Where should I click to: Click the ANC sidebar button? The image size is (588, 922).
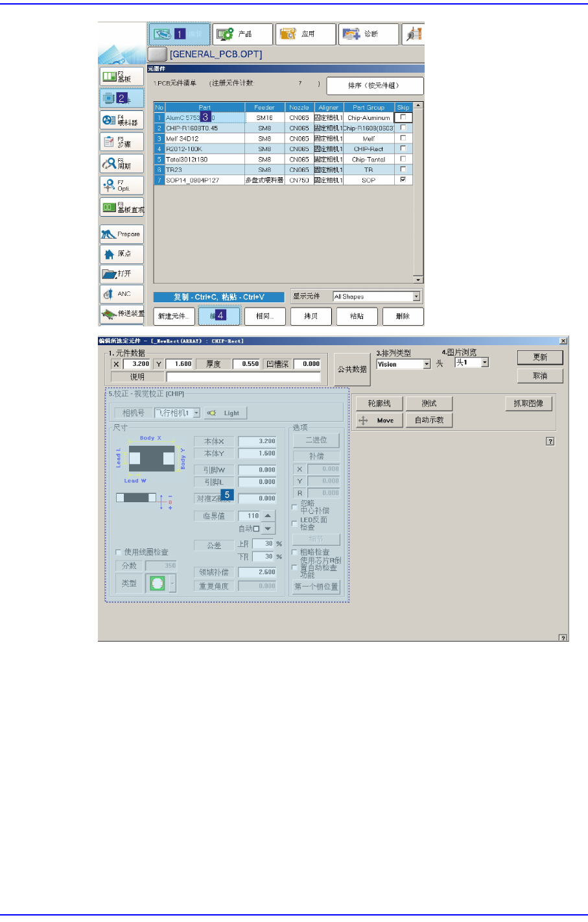click(x=121, y=294)
